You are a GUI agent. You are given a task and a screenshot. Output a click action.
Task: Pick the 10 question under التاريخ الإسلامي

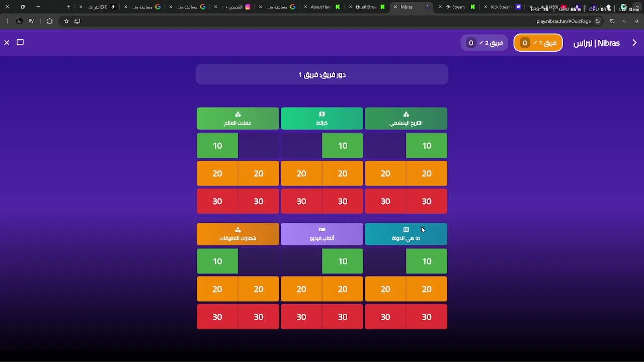pos(427,146)
